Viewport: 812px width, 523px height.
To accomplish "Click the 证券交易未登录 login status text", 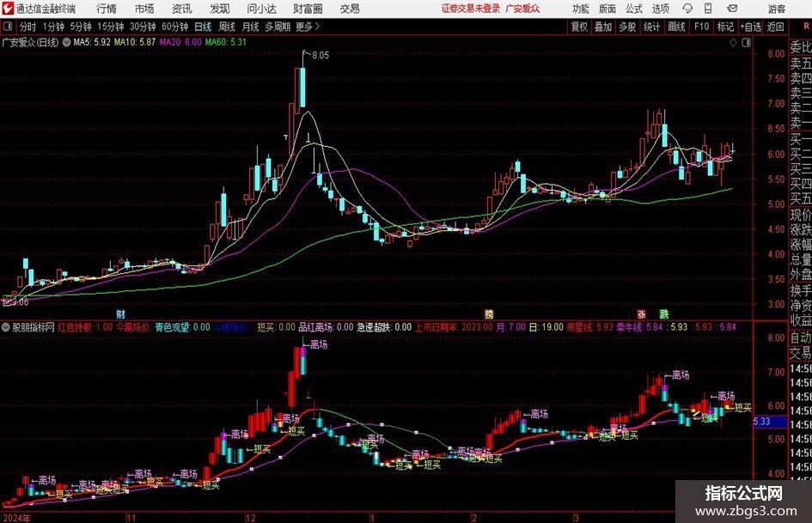I will (x=471, y=9).
